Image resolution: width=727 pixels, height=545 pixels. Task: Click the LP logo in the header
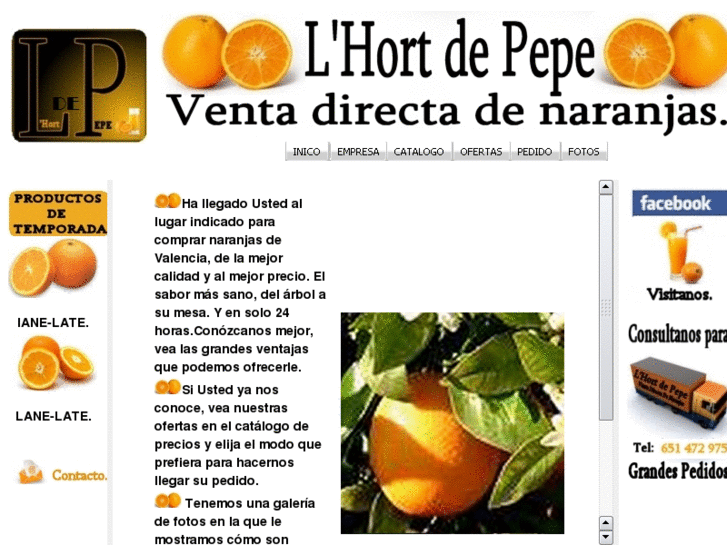[x=79, y=85]
